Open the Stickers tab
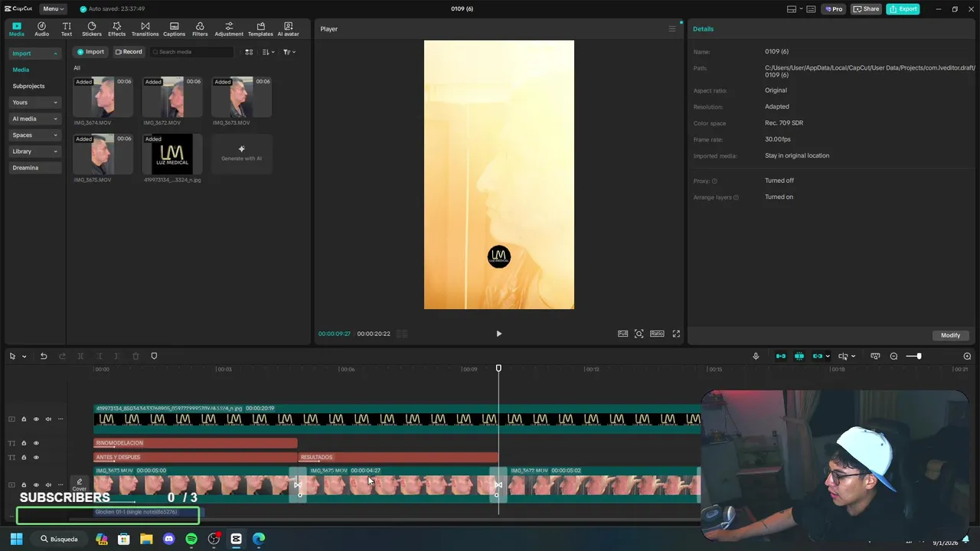Image resolution: width=980 pixels, height=551 pixels. pos(92,29)
